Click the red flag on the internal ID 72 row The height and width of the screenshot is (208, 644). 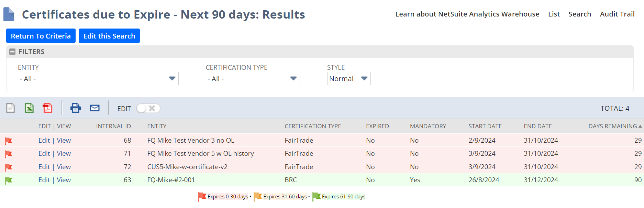coord(9,167)
